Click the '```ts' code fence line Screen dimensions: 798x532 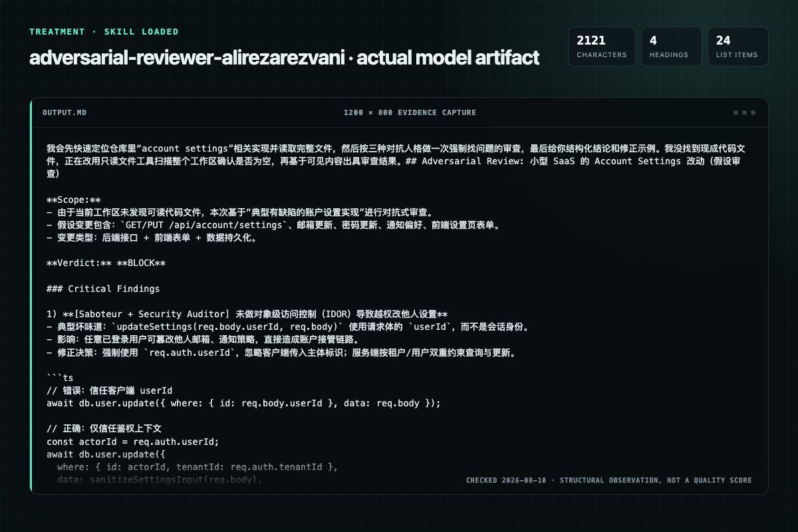coord(60,378)
